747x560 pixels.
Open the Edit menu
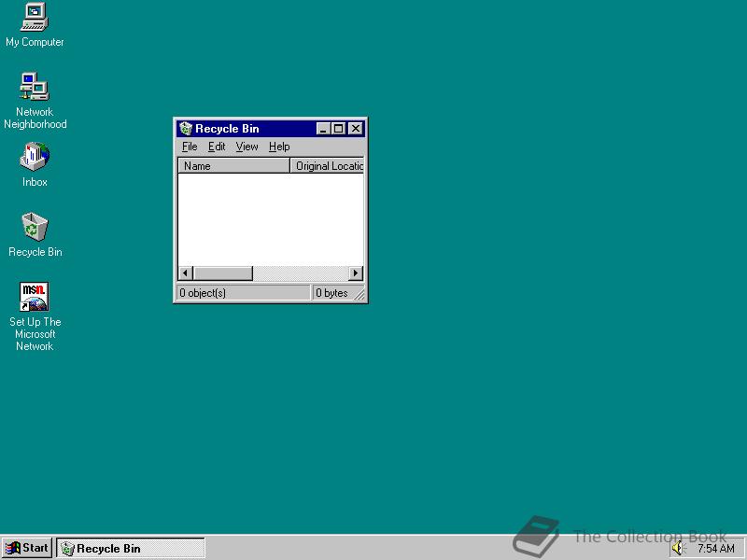point(217,147)
